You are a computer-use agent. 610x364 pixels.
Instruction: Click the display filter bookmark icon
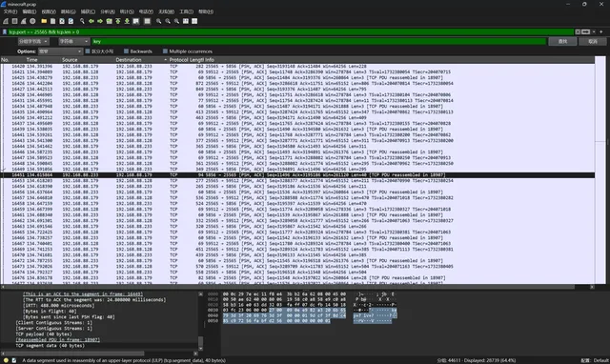[5, 31]
